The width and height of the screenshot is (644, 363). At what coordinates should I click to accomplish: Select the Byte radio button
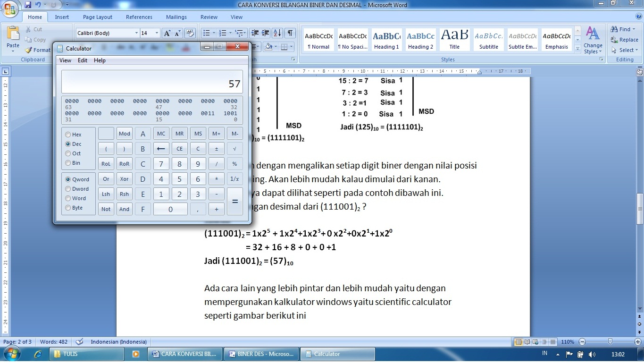click(68, 208)
